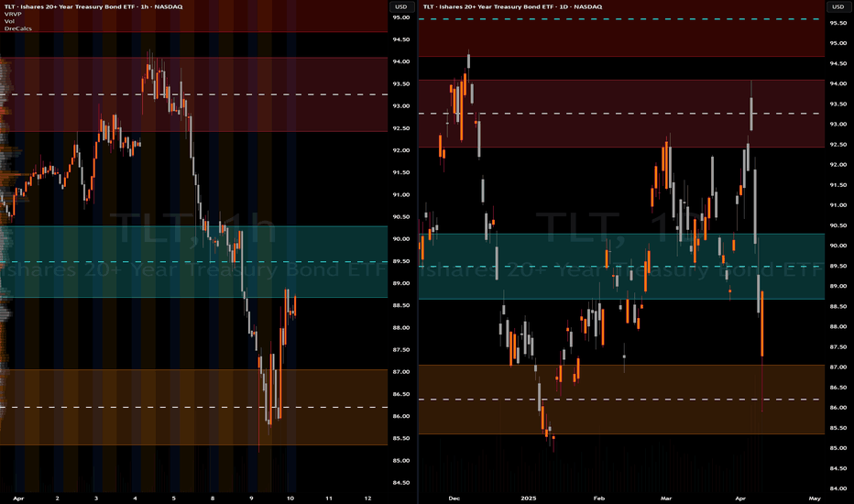Viewport: 854px width, 504px height.
Task: Click the 5 date label on the 1h time axis
Action: point(174,498)
